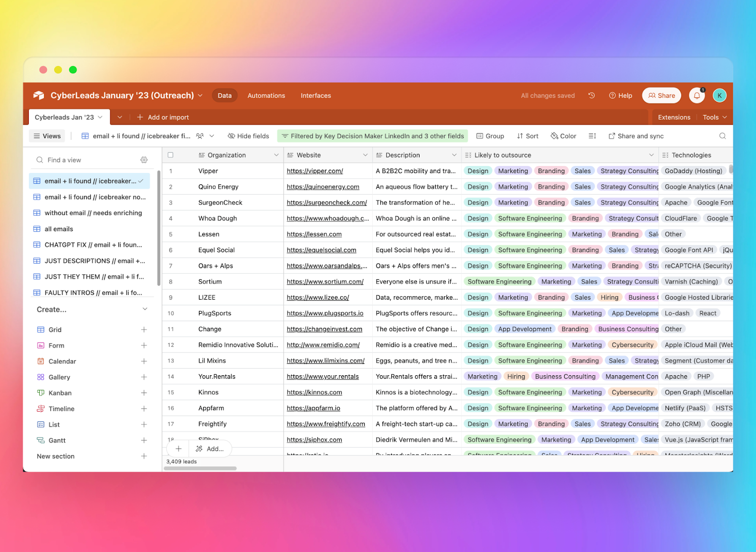
Task: Expand the Organization column dropdown arrow
Action: [276, 155]
